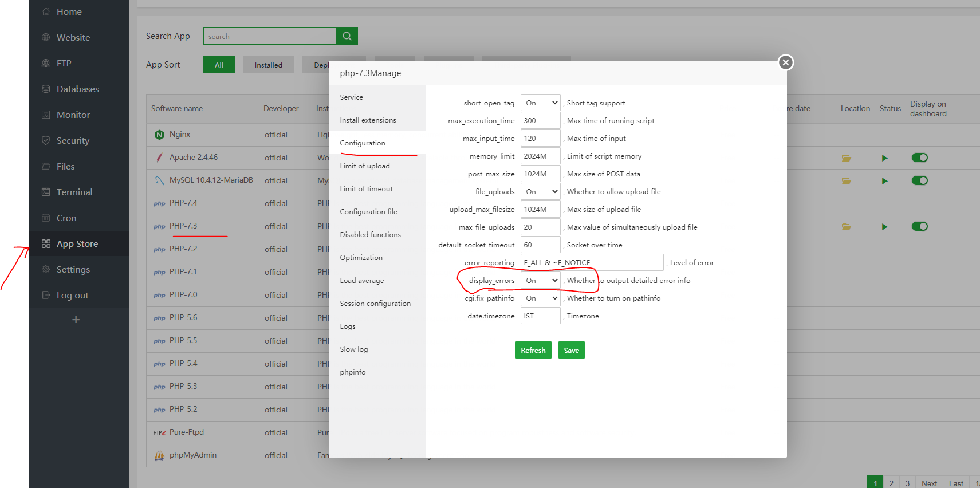The height and width of the screenshot is (488, 980).
Task: Click the phpMyAdmin sailboat icon
Action: [x=159, y=455]
